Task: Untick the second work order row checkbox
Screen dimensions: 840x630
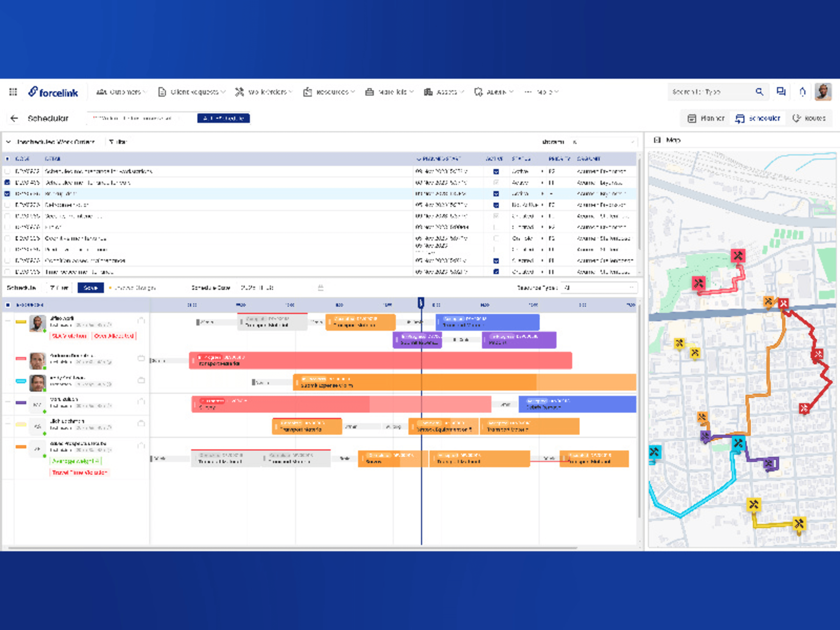Action: coord(7,182)
